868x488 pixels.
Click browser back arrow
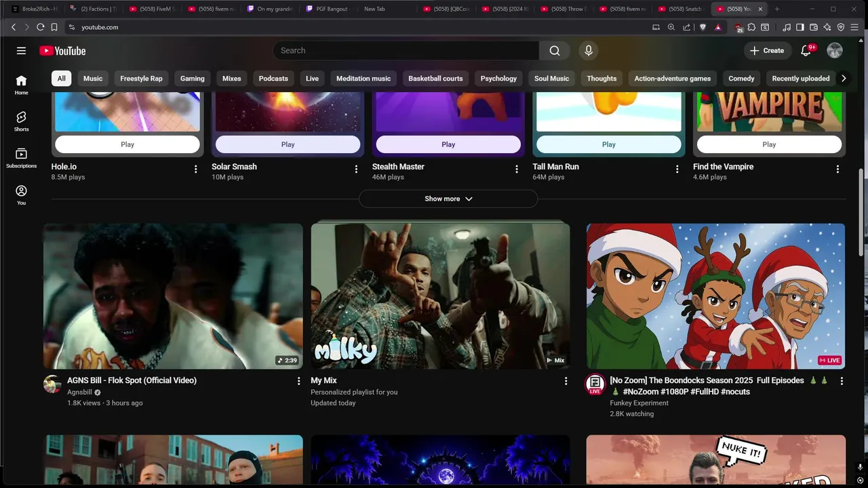(x=14, y=27)
